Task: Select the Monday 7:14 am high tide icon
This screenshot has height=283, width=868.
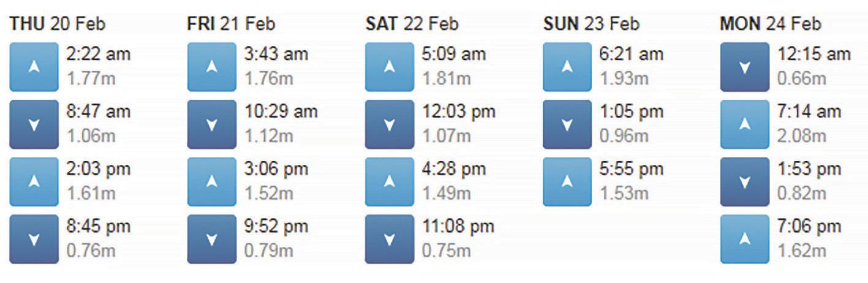Action: click(x=745, y=124)
